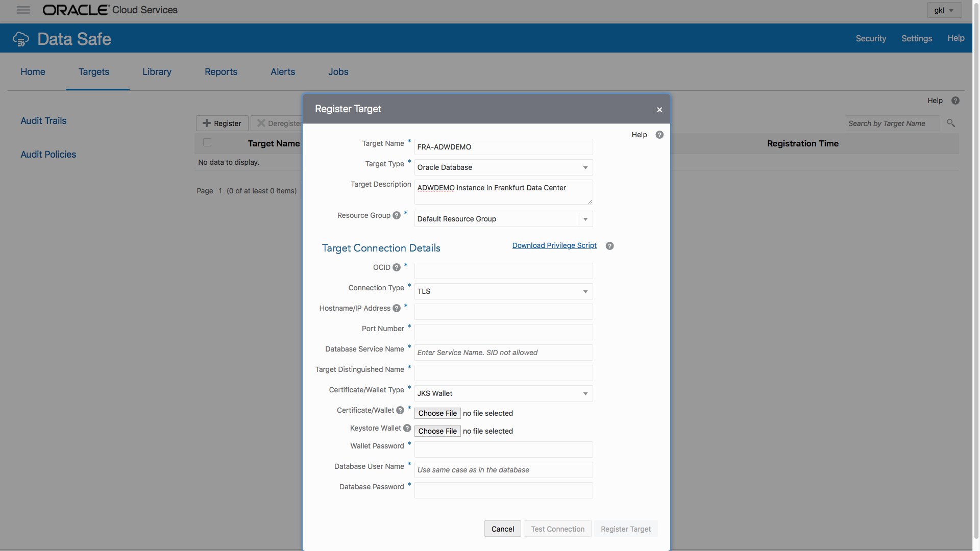980x551 pixels.
Task: Click the Cancel button
Action: pyautogui.click(x=502, y=529)
